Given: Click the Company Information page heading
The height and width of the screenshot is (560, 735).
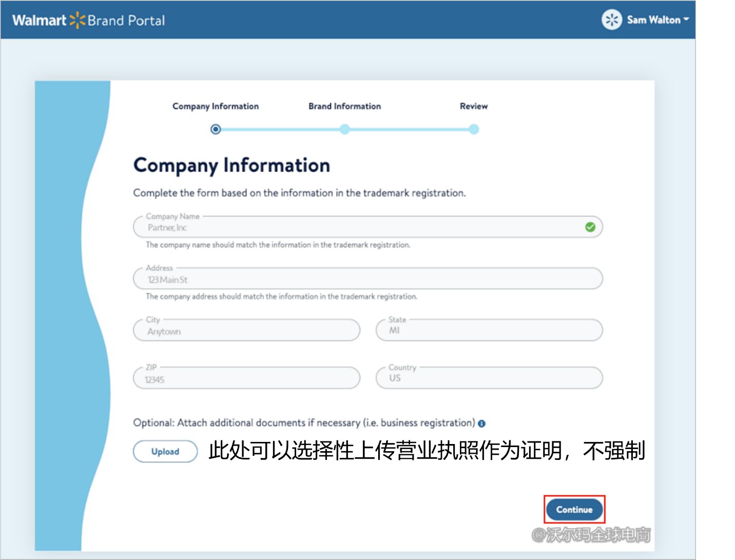Looking at the screenshot, I should (x=231, y=165).
